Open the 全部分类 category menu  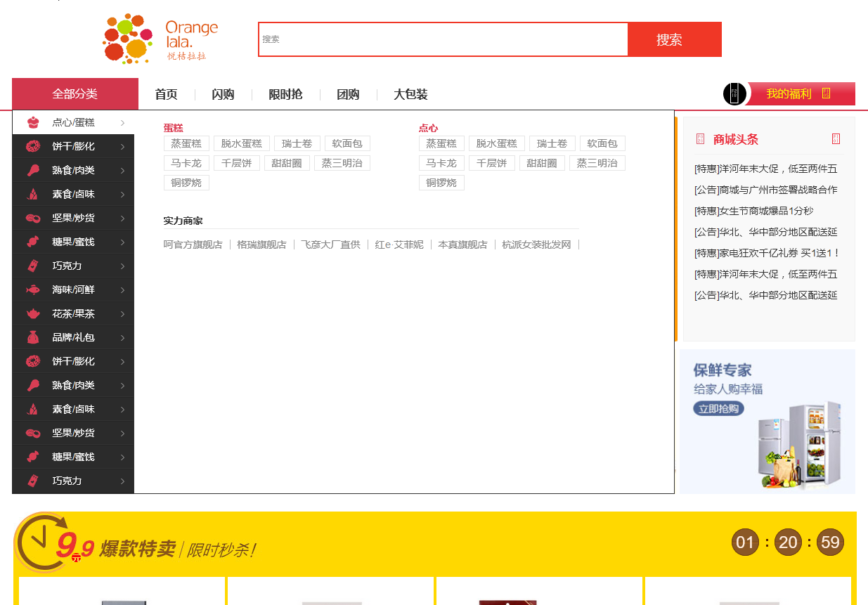click(x=75, y=94)
